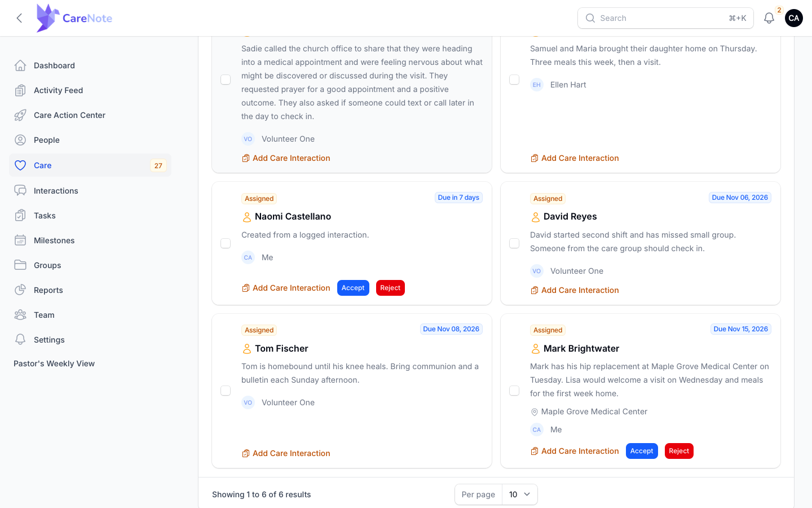Open notifications bell icon

pyautogui.click(x=769, y=18)
